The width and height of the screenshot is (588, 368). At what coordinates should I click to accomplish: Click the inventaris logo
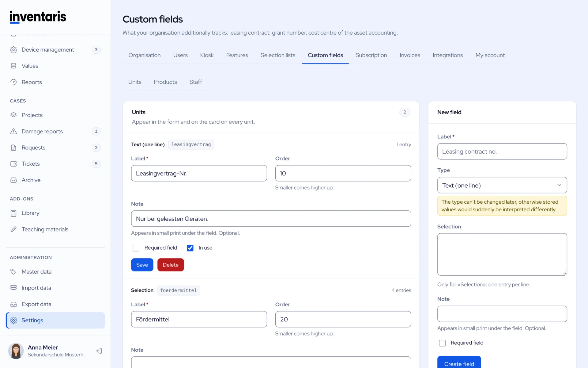(38, 17)
